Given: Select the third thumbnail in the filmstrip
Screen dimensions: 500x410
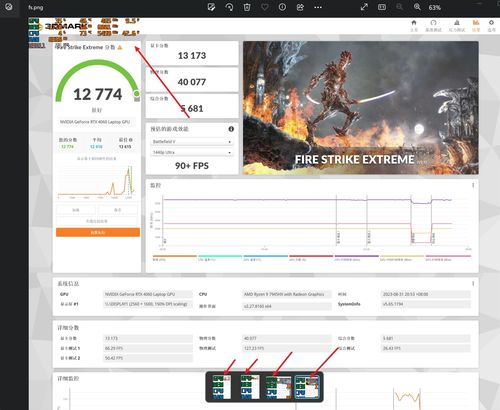Looking at the screenshot, I should pyautogui.click(x=279, y=387).
